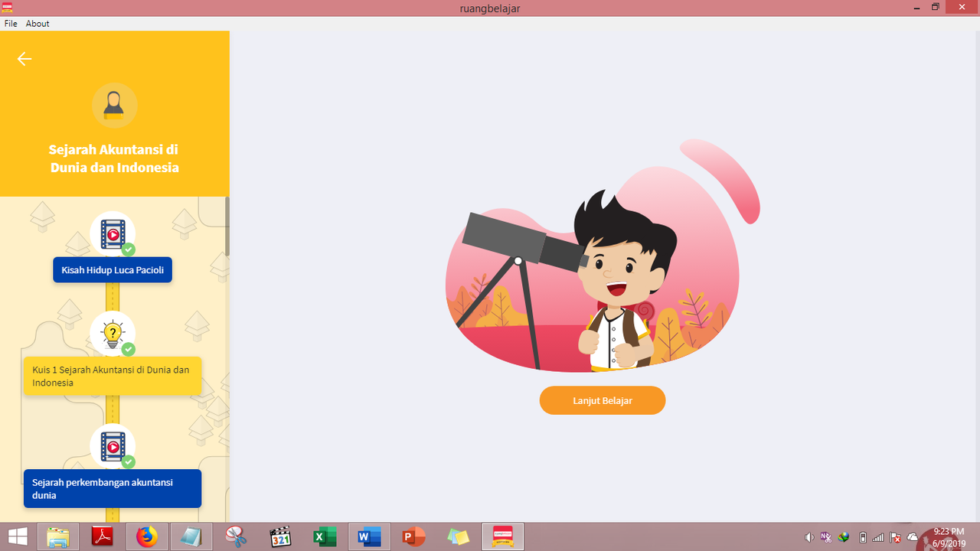Switch to Word in the taskbar
The image size is (980, 551).
point(369,536)
